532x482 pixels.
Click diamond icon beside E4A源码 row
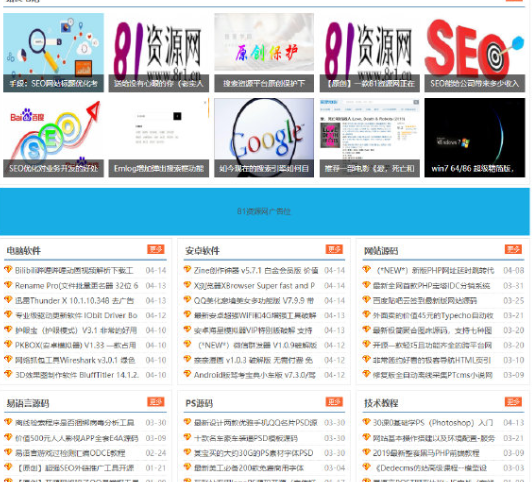[8, 437]
